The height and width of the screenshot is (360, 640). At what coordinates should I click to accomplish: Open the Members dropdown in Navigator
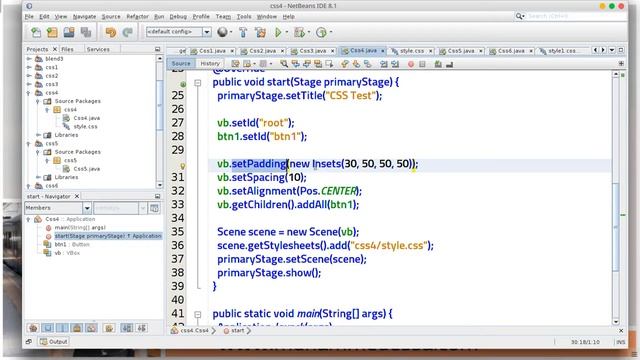[x=87, y=208]
